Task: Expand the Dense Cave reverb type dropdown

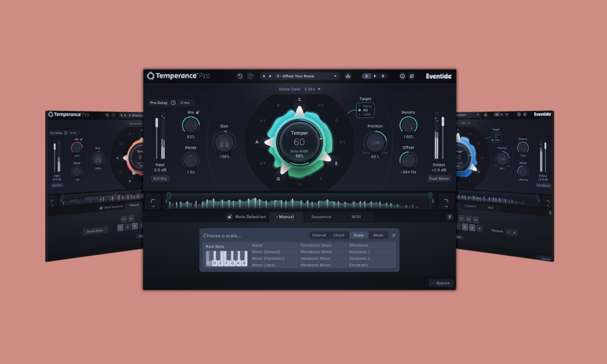Action: [x=299, y=89]
